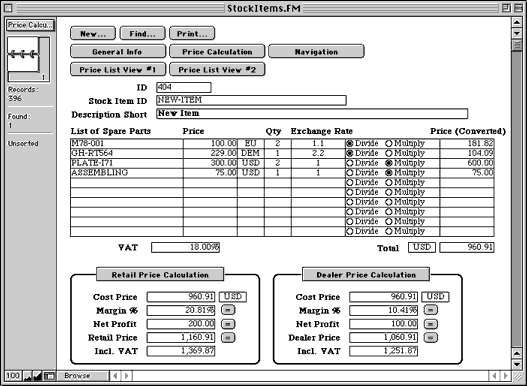Select Divide for the ASSEMBLING row

coord(350,173)
